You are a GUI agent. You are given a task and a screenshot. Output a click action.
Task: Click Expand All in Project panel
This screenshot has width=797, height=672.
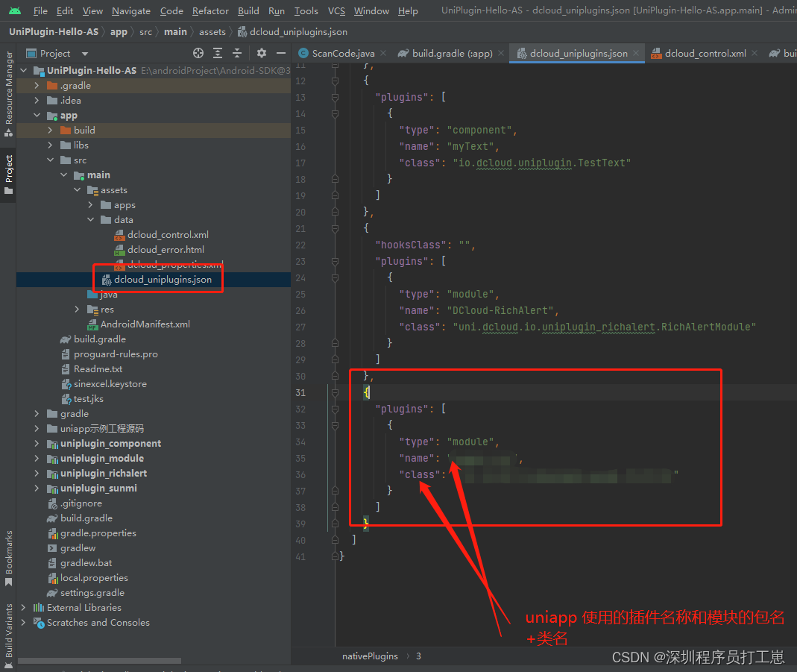(218, 54)
